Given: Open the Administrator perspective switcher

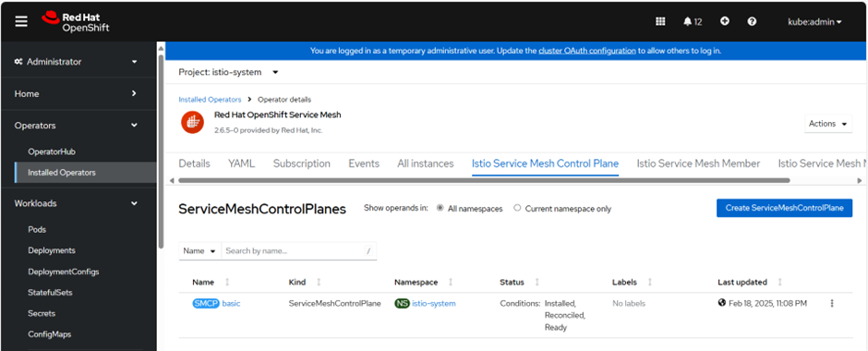Looking at the screenshot, I should pyautogui.click(x=78, y=62).
